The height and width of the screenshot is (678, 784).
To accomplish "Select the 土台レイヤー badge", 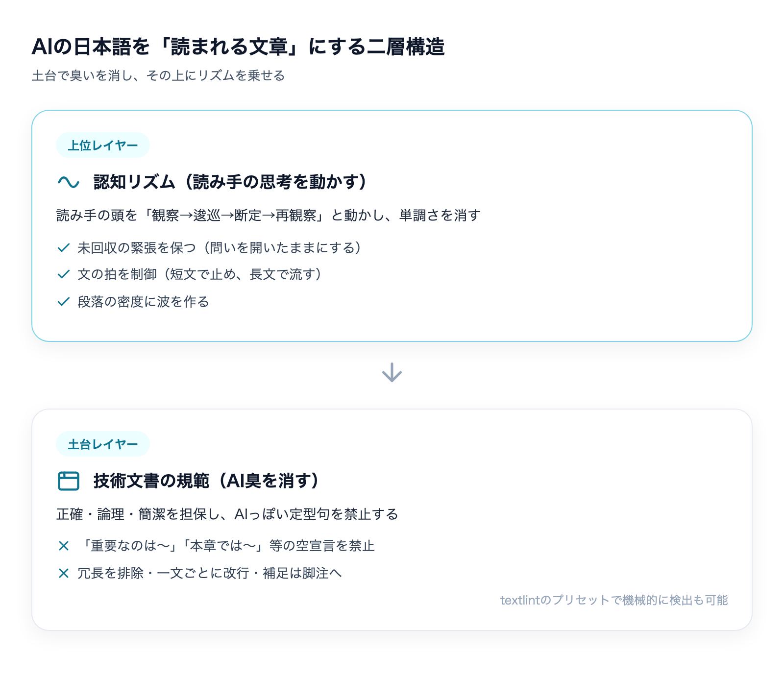I will point(103,444).
